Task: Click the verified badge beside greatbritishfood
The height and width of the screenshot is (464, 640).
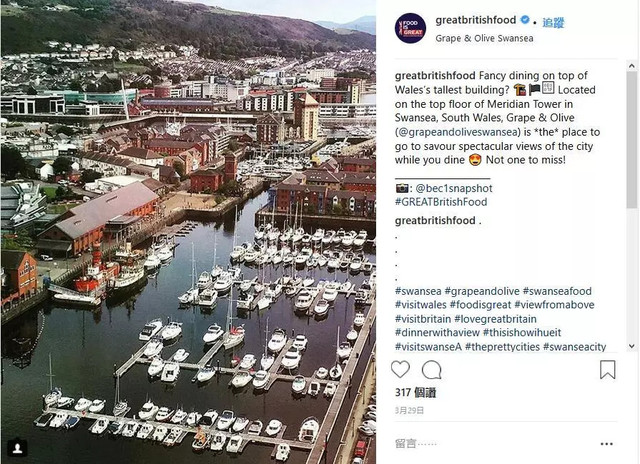Action: coord(525,20)
